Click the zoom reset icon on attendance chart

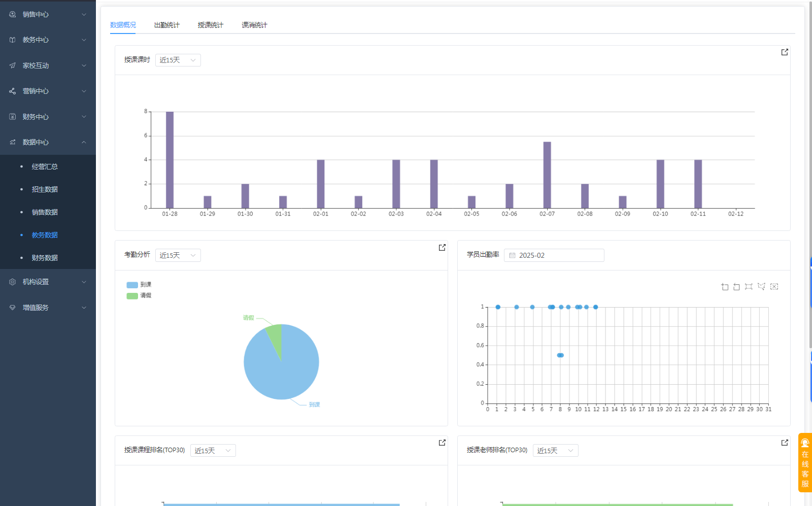click(736, 287)
